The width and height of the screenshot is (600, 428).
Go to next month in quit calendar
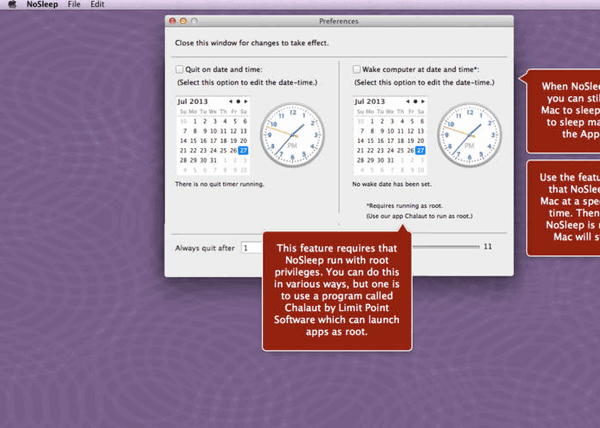pos(246,101)
